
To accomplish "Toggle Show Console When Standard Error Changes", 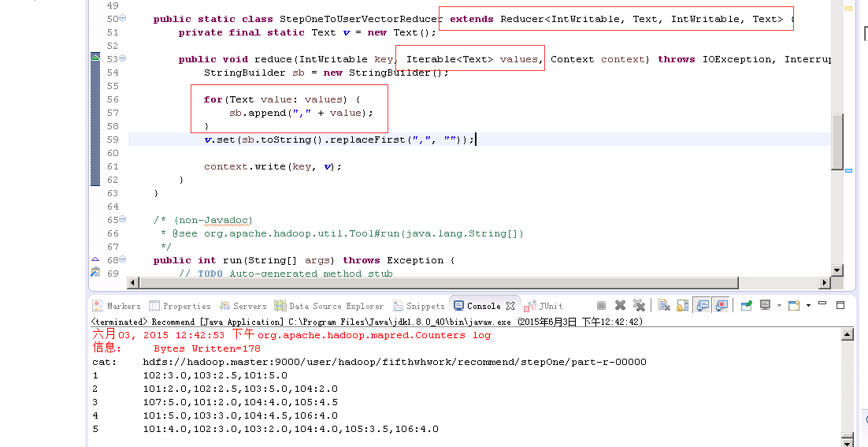I will click(x=721, y=305).
